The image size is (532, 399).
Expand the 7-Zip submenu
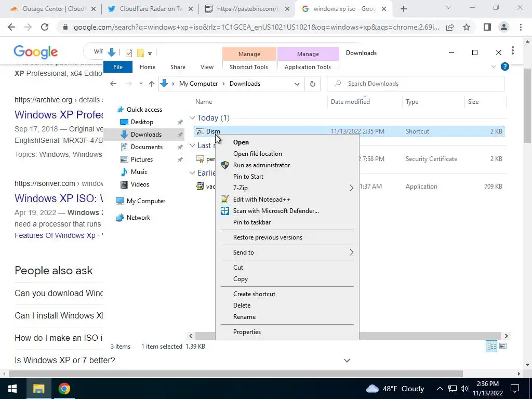click(287, 188)
